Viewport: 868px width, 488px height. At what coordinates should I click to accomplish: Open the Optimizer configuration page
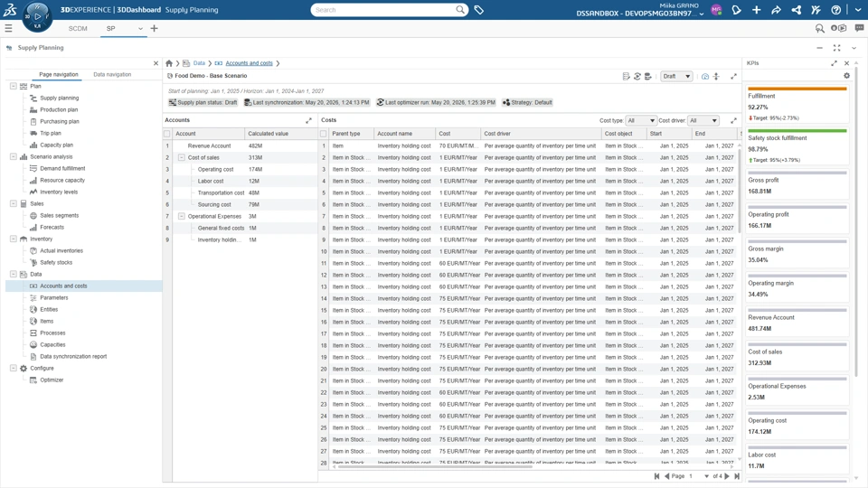pyautogui.click(x=52, y=380)
